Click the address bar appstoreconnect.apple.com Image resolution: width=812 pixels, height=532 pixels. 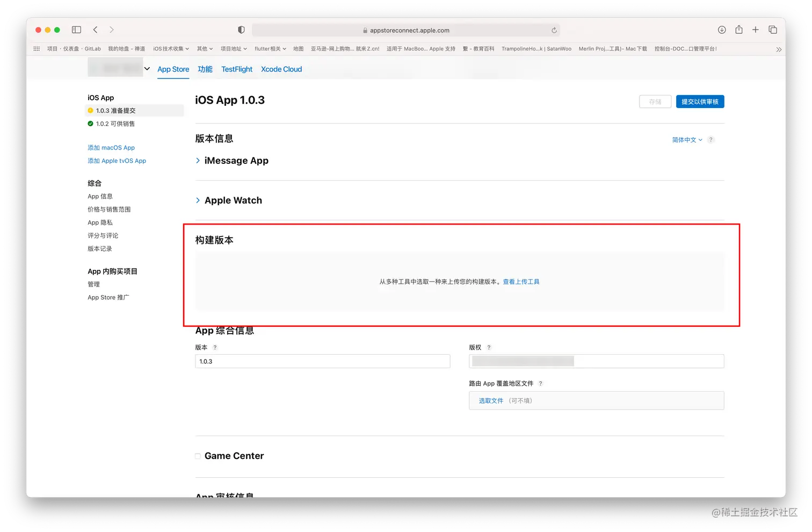click(406, 30)
